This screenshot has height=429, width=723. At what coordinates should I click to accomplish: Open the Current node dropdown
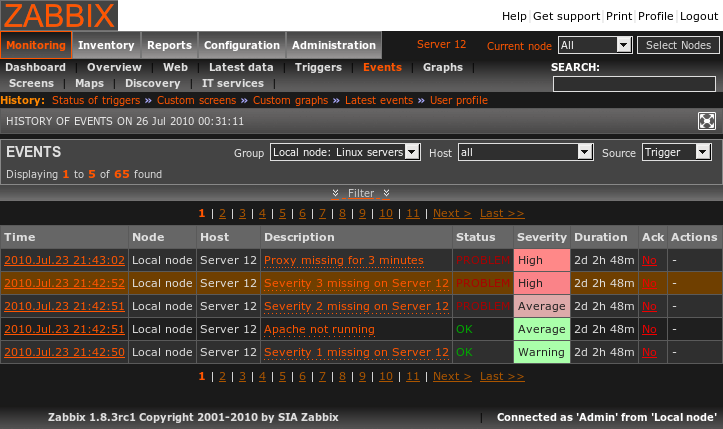point(595,45)
